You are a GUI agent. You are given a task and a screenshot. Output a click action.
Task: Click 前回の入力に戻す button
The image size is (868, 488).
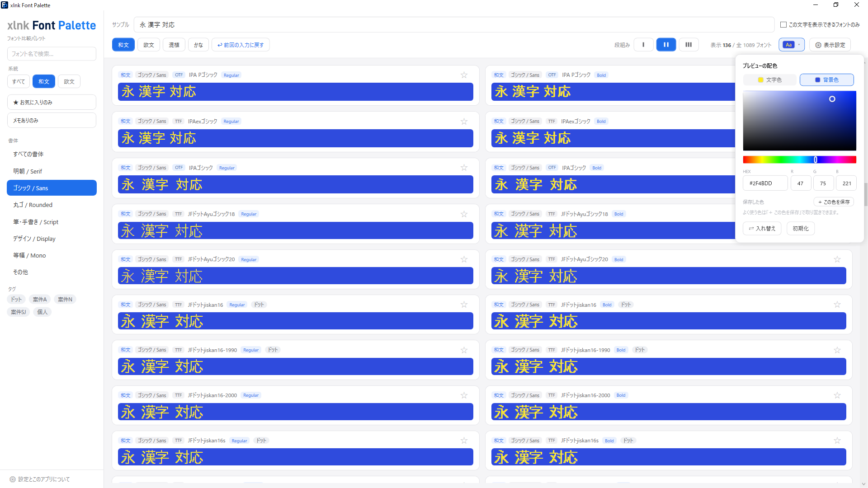click(241, 45)
